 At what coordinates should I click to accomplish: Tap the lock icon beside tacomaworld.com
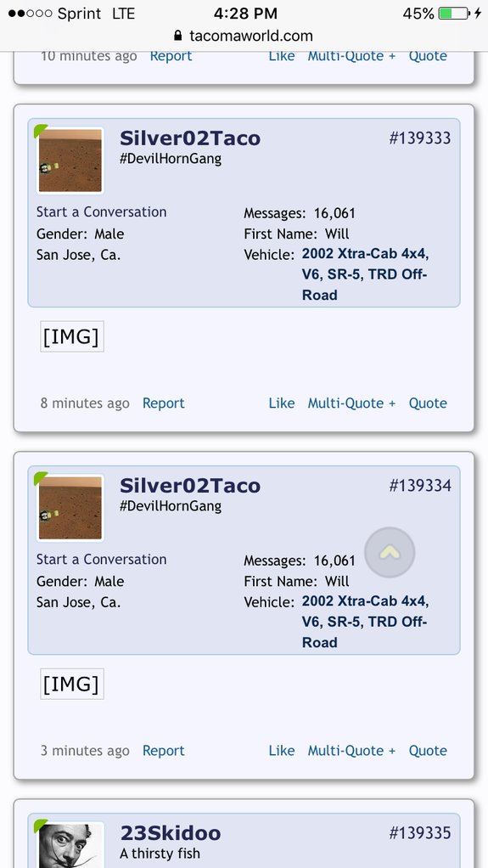[177, 36]
